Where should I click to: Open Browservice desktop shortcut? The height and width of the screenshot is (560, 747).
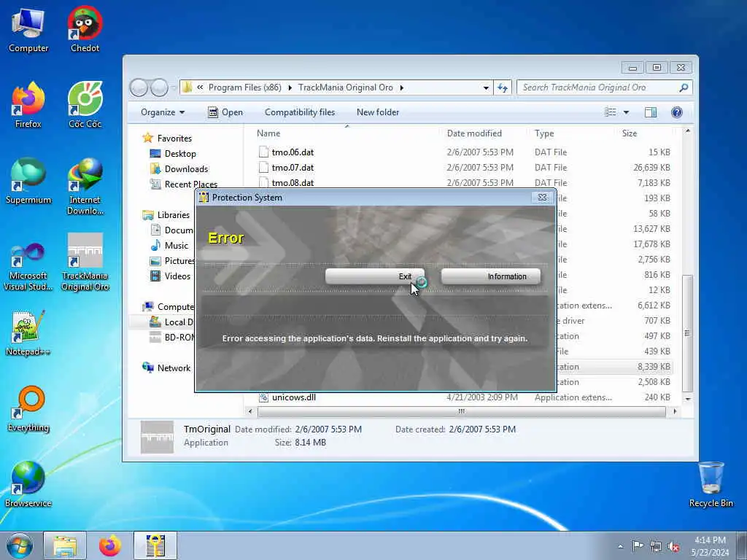28,485
